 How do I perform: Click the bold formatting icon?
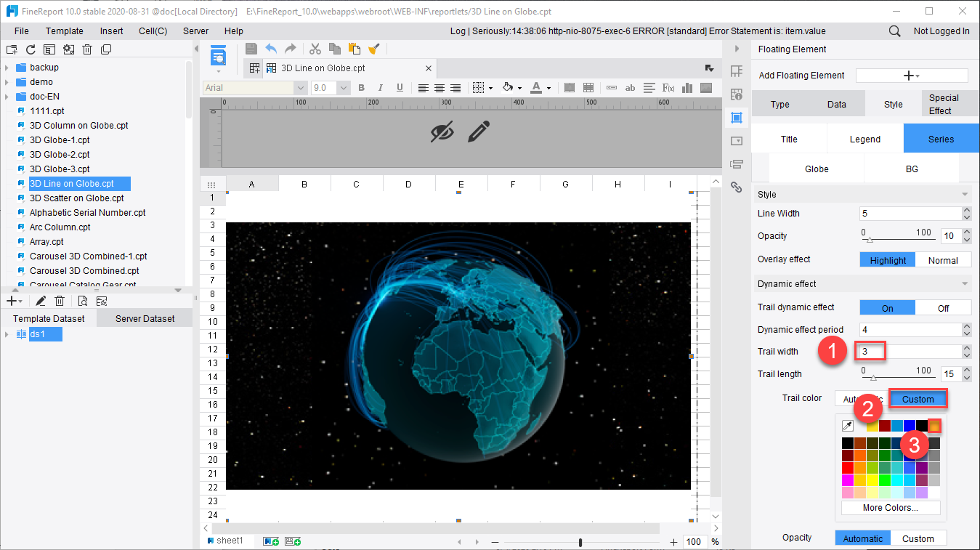361,88
